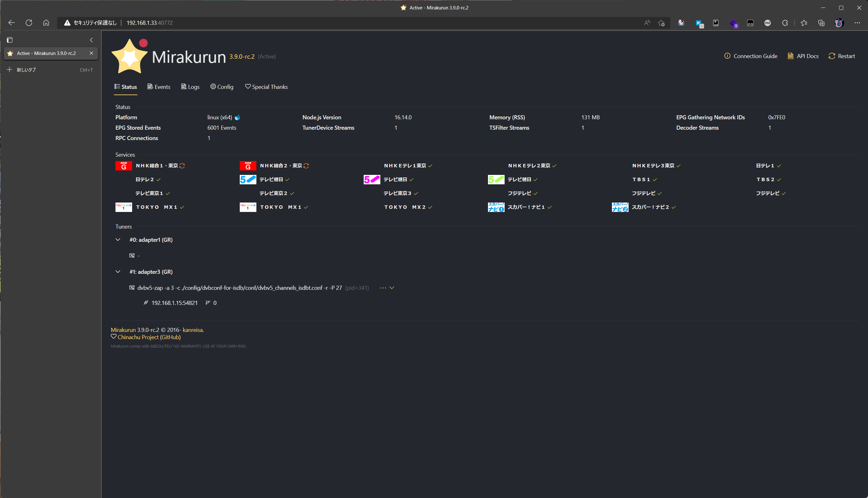Add this page to favorites star

[x=661, y=23]
